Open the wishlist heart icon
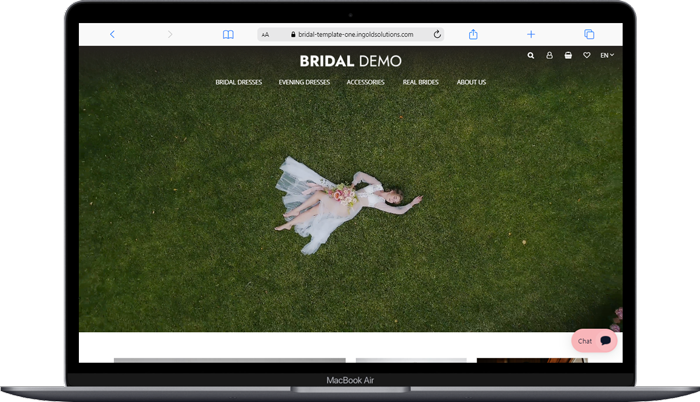Screen dimensions: 700x402 [587, 55]
